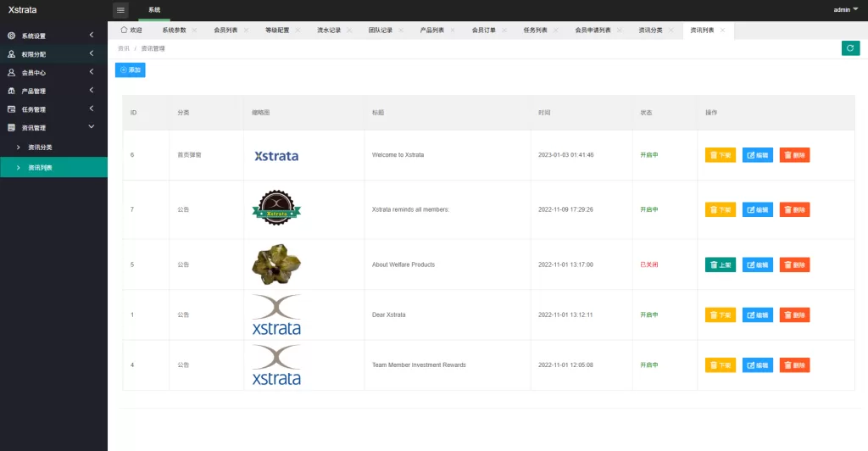Click the hamburger menu icon in the top bar
This screenshot has height=451, width=868.
(x=120, y=10)
